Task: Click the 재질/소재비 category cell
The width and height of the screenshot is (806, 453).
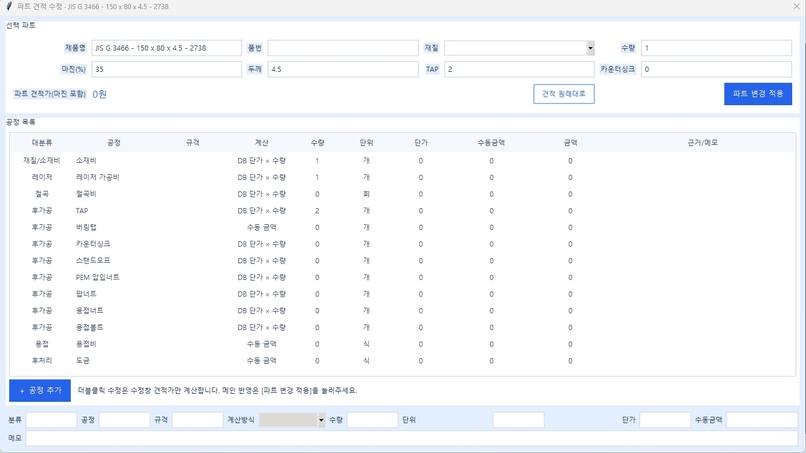Action: coord(42,161)
